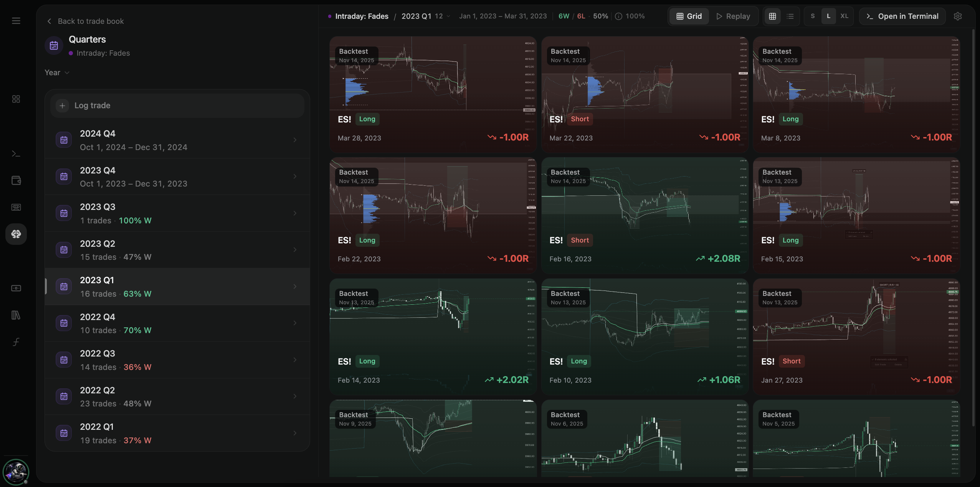
Task: Open the library books icon in sidebar
Action: coord(16,315)
